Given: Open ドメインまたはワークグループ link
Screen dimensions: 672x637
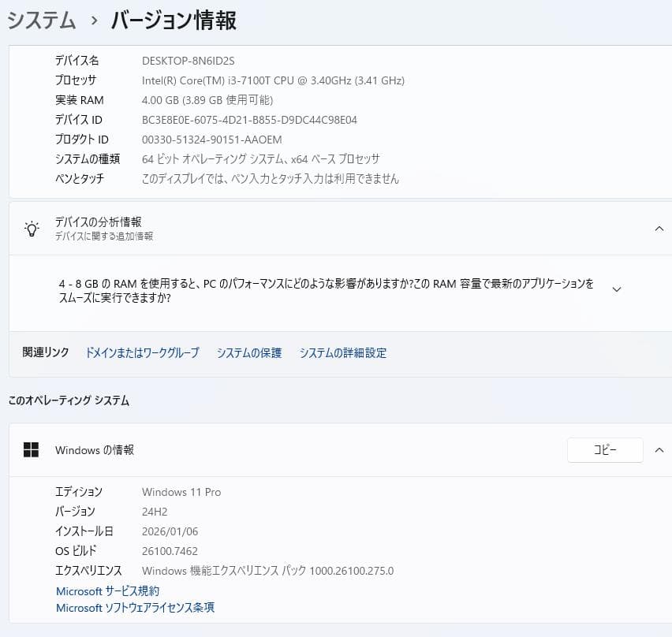Looking at the screenshot, I should pos(141,353).
